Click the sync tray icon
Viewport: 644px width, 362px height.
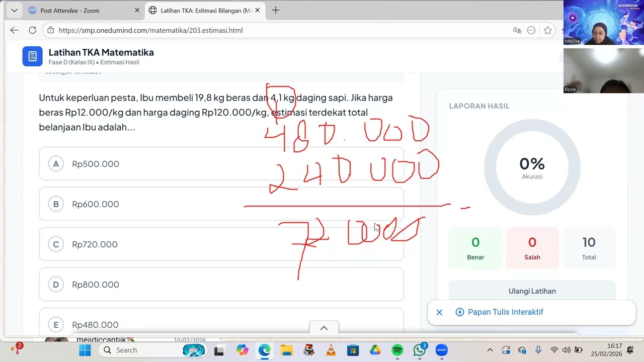[506, 350]
